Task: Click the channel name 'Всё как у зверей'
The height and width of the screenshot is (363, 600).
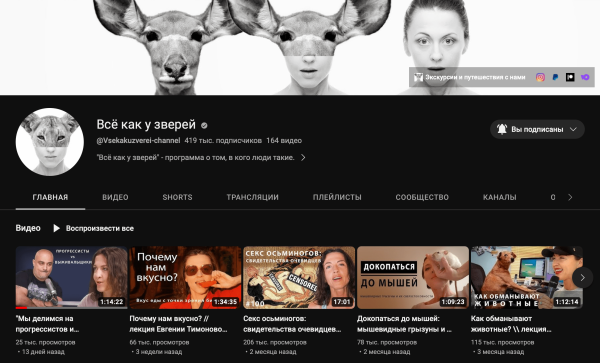Action: [146, 125]
